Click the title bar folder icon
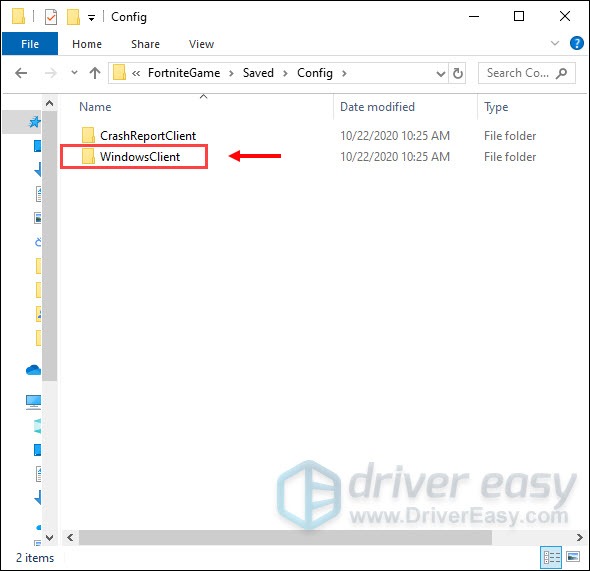The image size is (590, 571). point(18,17)
